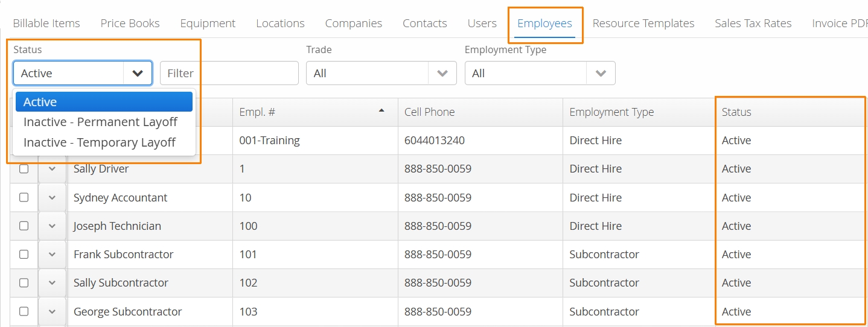Click the phone number 6044013240
Screen dimensions: 868x327
[x=435, y=141]
